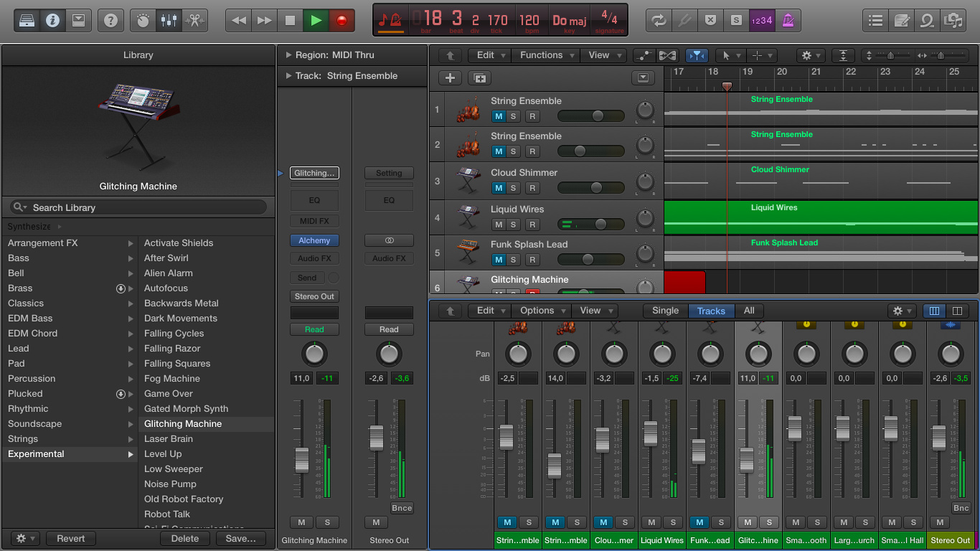Open tracks area View menu
The width and height of the screenshot is (980, 551).
click(604, 55)
